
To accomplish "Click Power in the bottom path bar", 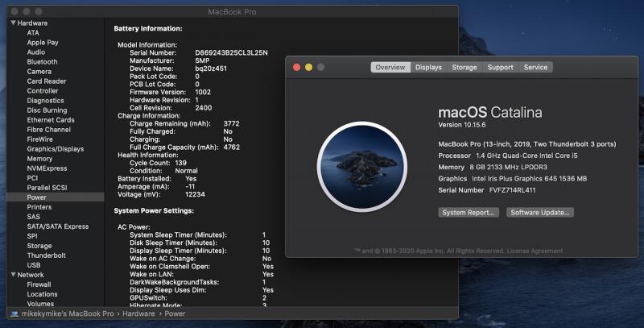I will pyautogui.click(x=175, y=313).
